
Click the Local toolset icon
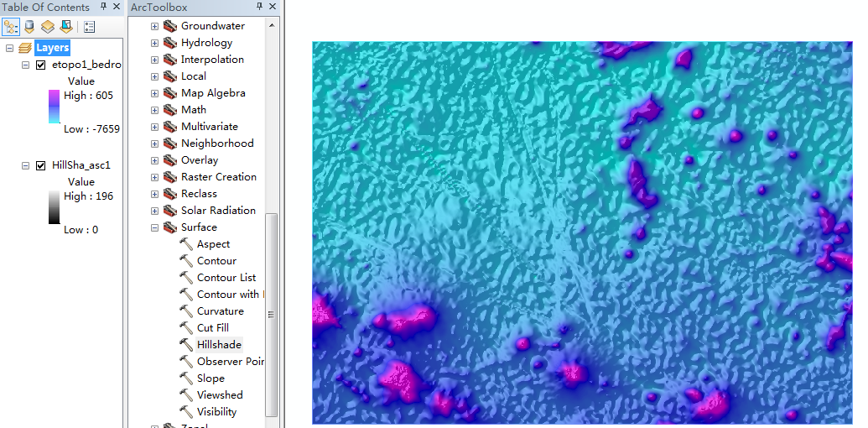pos(170,76)
